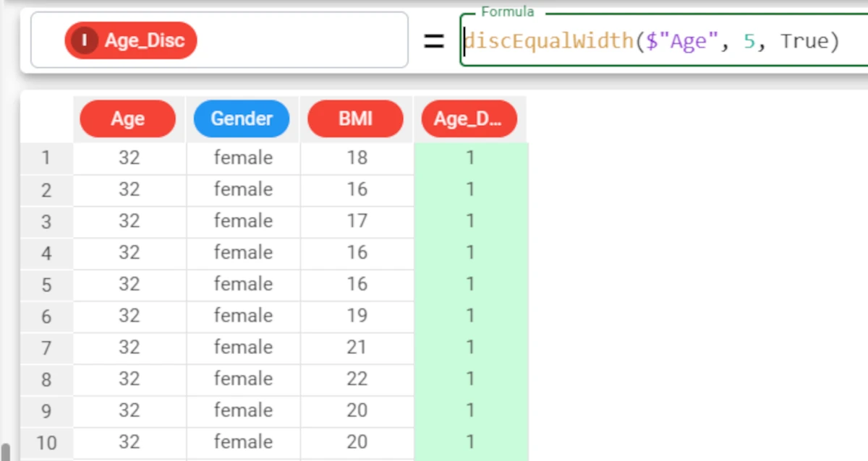The width and height of the screenshot is (868, 461).
Task: Select row number 1
Action: pos(46,158)
